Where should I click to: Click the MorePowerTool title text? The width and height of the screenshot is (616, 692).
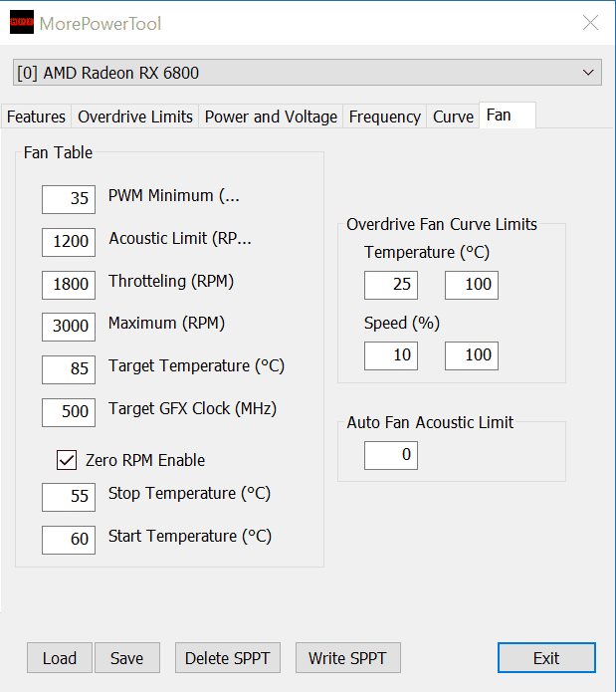click(101, 24)
